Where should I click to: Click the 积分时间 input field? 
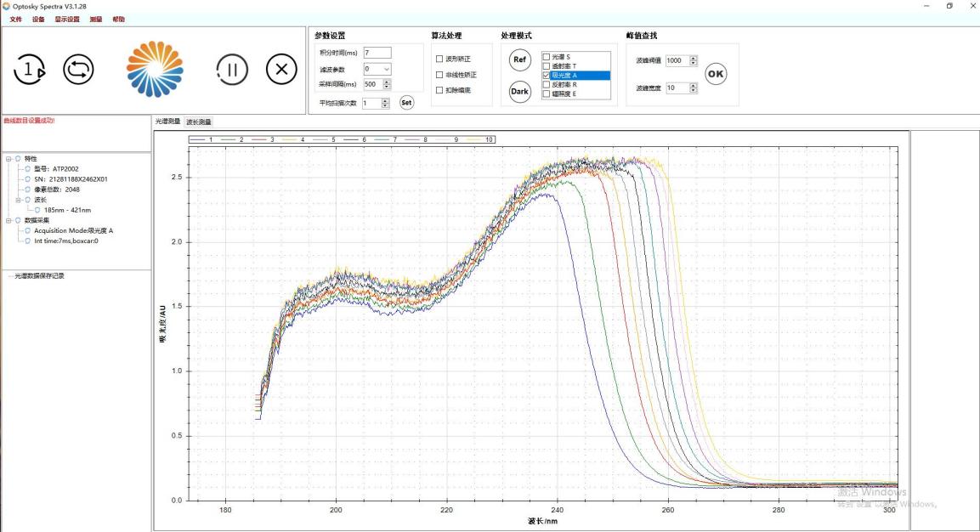coord(377,53)
